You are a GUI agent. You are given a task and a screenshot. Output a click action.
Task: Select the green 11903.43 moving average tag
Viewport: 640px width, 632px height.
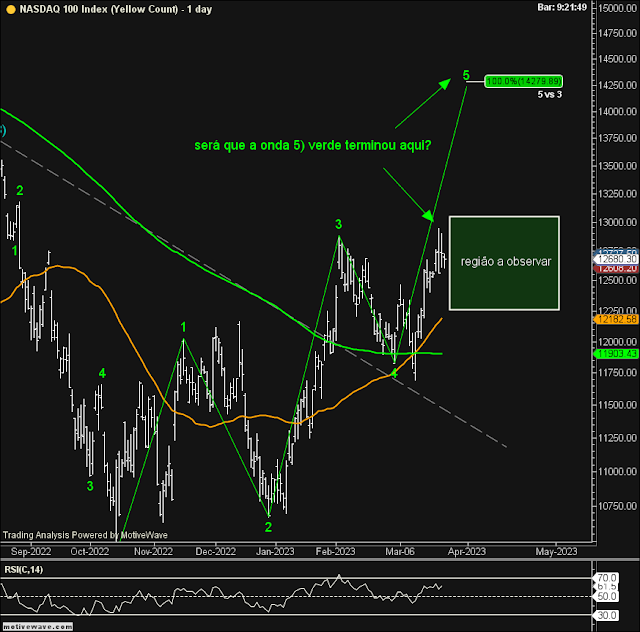[x=616, y=354]
